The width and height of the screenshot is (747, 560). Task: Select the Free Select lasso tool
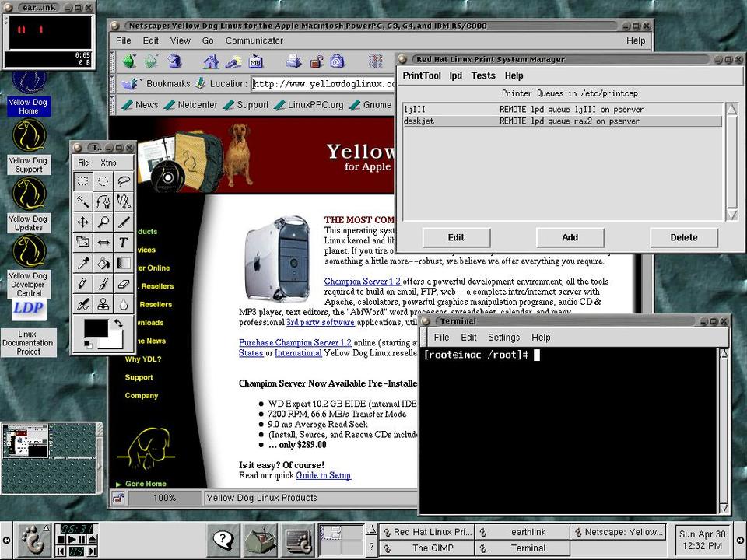124,180
